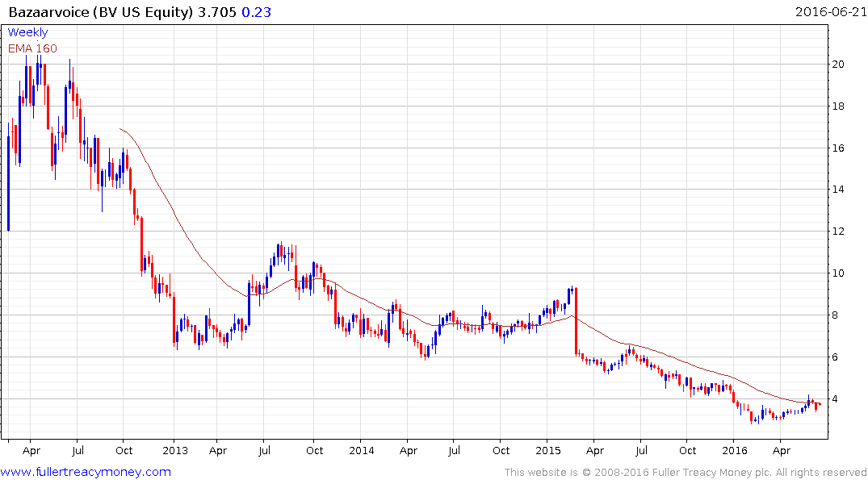The image size is (868, 484).
Task: Click the 20 price axis label
Action: tap(838, 65)
